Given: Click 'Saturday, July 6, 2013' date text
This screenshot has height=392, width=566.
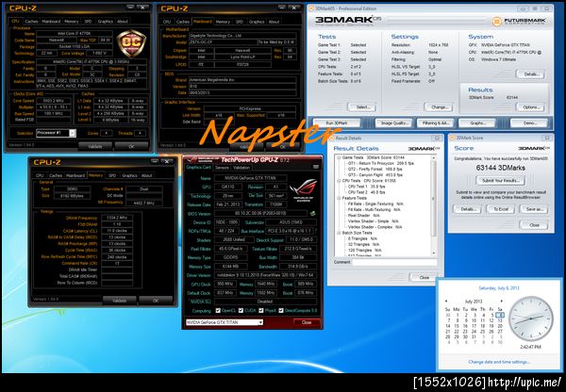Looking at the screenshot, I should [499, 288].
